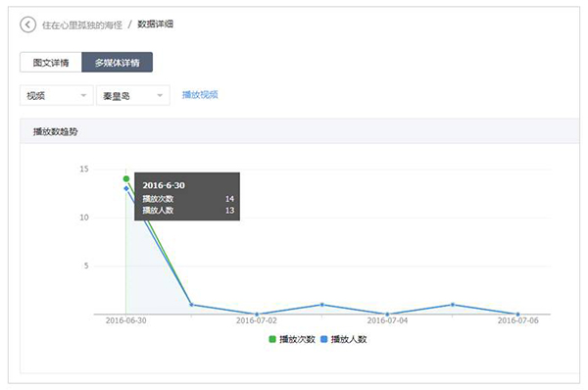
Task: Click the blue legend color square
Action: 324,339
